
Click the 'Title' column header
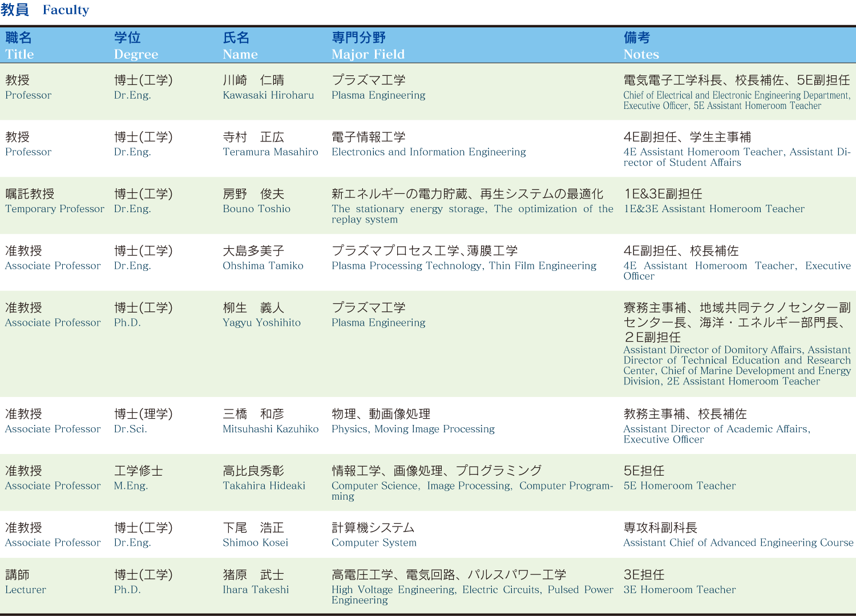(19, 54)
